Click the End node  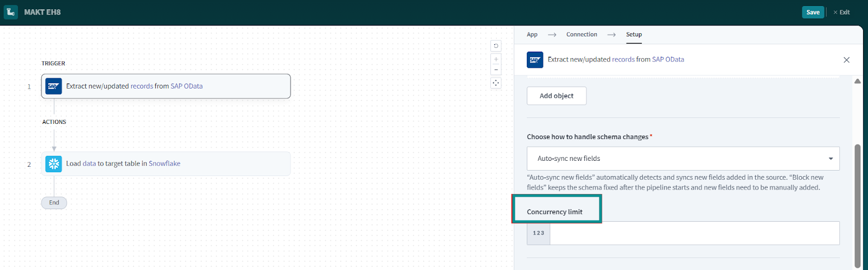click(54, 203)
